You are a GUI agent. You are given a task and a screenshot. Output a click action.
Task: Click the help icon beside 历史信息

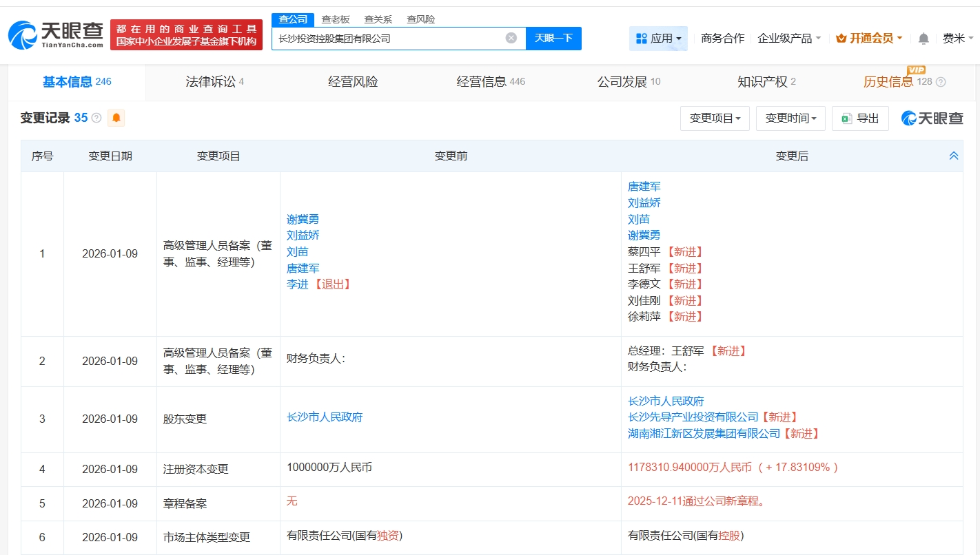[x=941, y=82]
